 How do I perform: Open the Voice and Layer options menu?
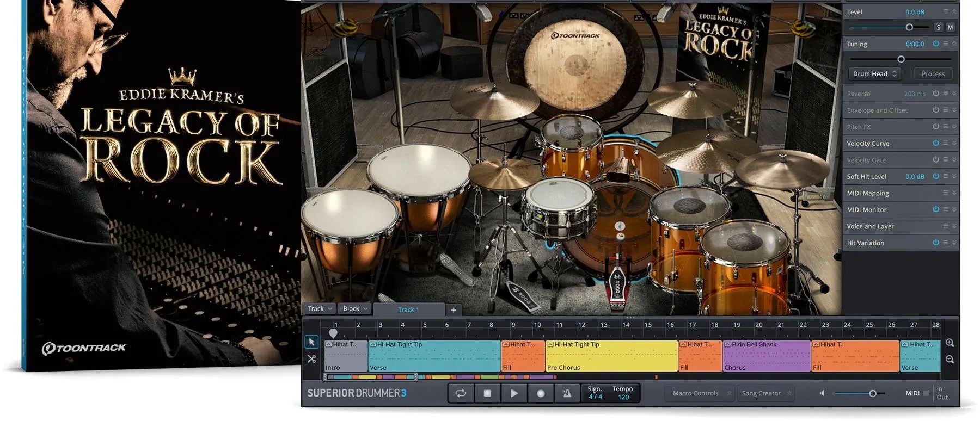(x=946, y=226)
